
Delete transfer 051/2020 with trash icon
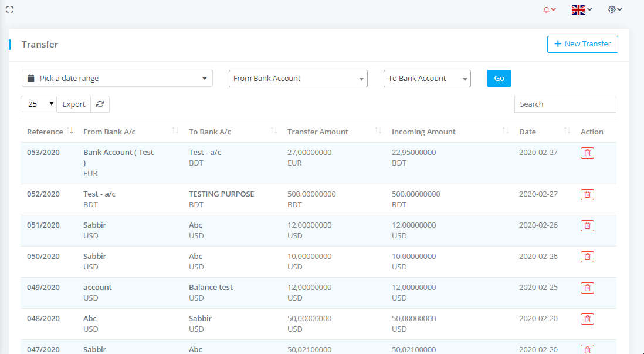click(x=587, y=225)
